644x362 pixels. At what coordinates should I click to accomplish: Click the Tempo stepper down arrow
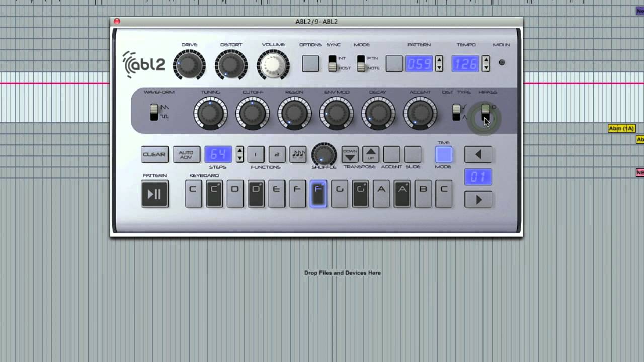coord(486,67)
